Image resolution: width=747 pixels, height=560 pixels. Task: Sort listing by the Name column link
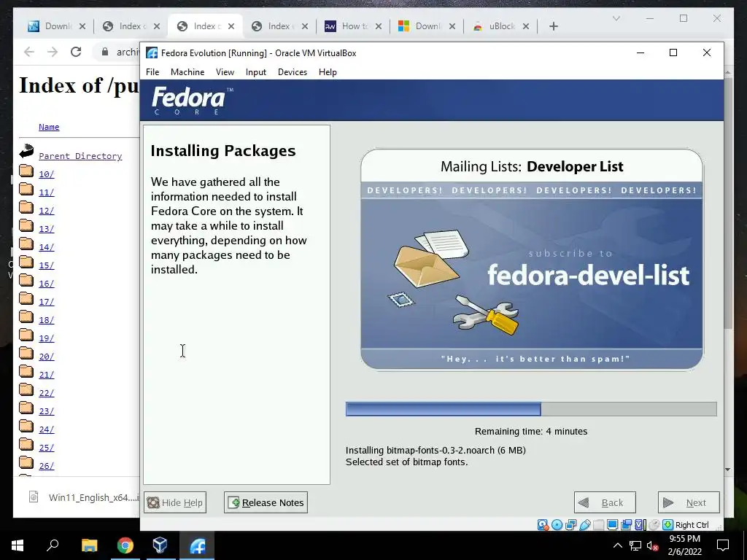49,127
